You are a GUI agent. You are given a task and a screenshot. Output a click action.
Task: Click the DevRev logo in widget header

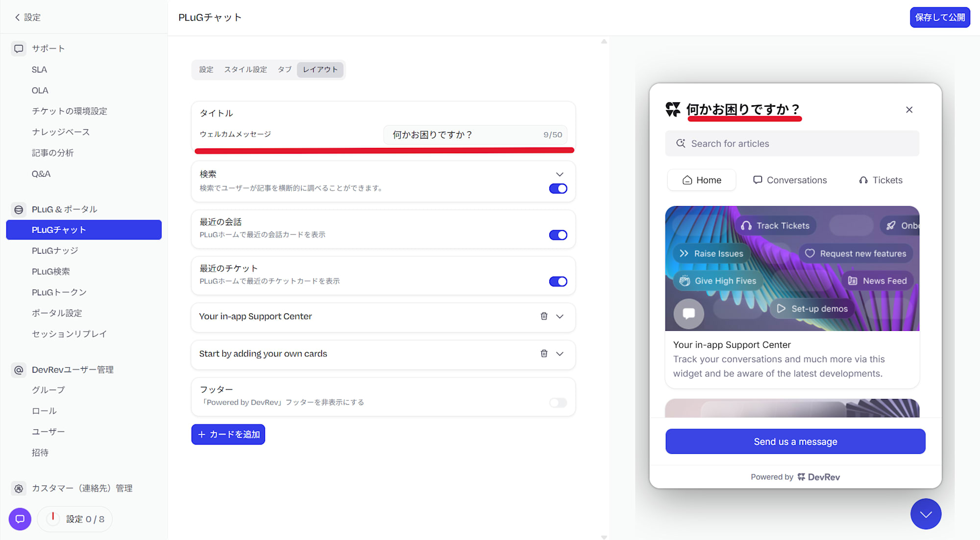pos(673,109)
